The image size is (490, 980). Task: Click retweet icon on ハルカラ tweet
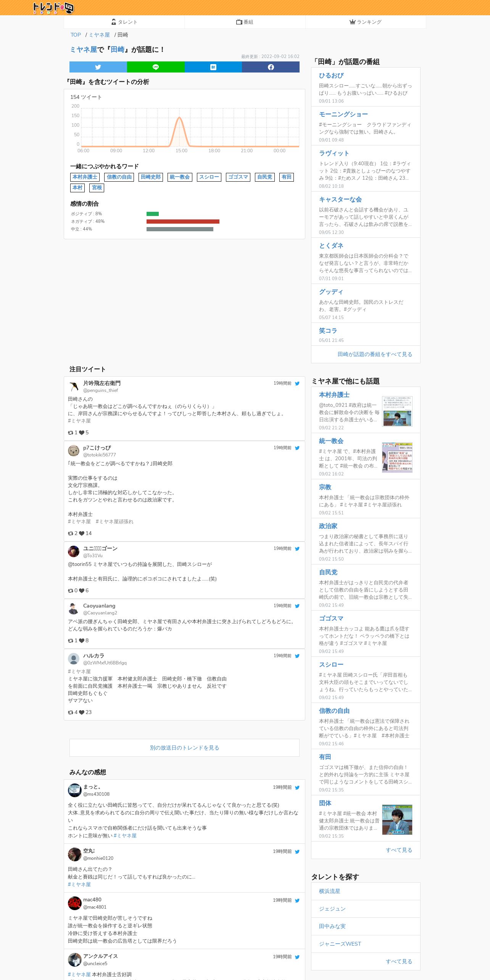tap(71, 712)
